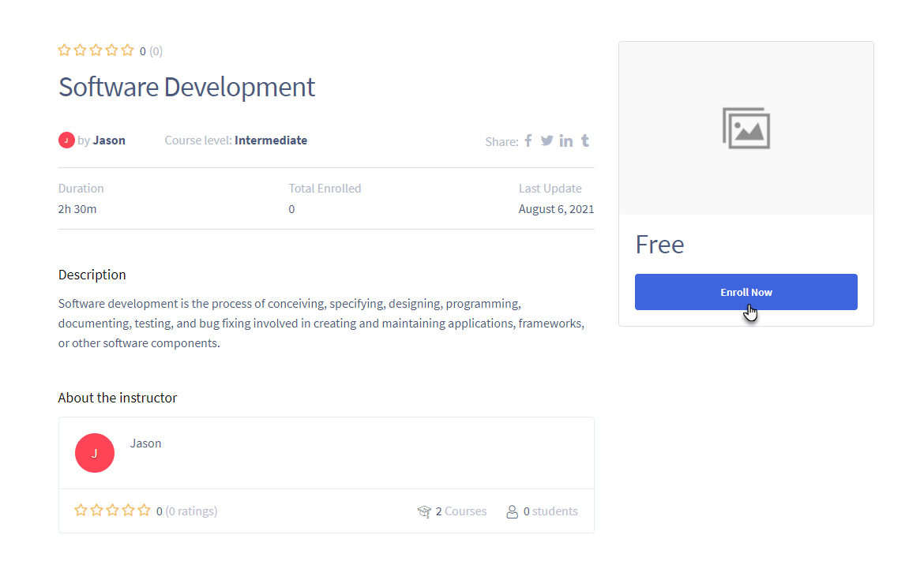Image resolution: width=924 pixels, height=580 pixels.
Task: Click the 2 Courses count text
Action: [461, 511]
